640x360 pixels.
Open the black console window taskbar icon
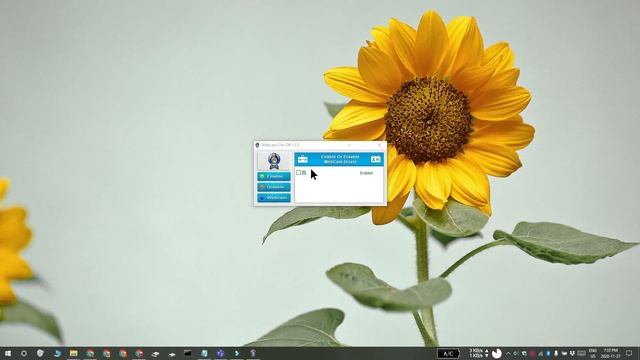(x=187, y=353)
